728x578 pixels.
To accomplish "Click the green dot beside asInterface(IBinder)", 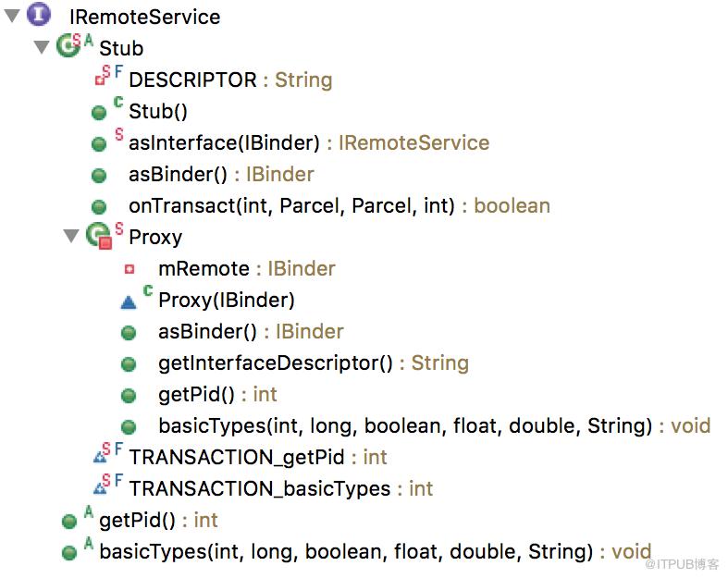I will [x=99, y=144].
